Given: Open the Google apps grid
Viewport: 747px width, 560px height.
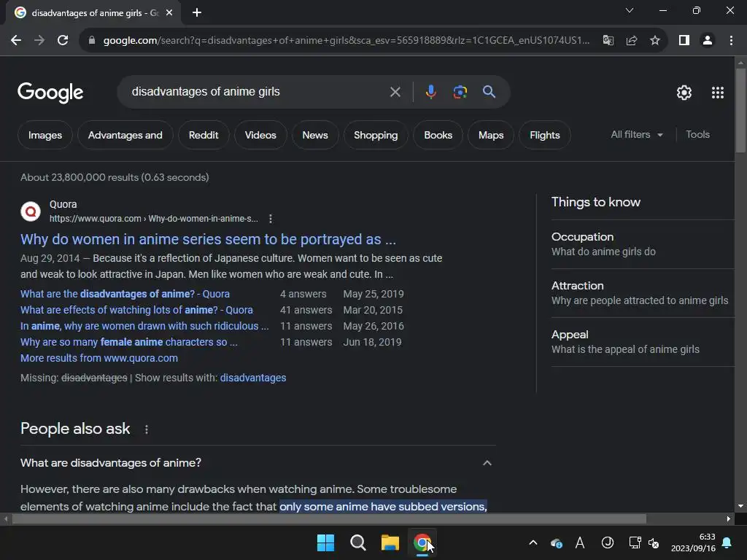Looking at the screenshot, I should pos(718,93).
